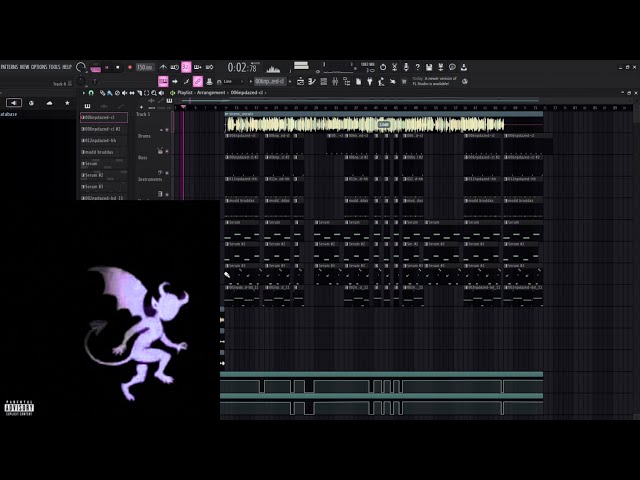Screen dimensions: 640x480
Task: Click Arrangement in playlist breadcrumb
Action: (x=211, y=93)
